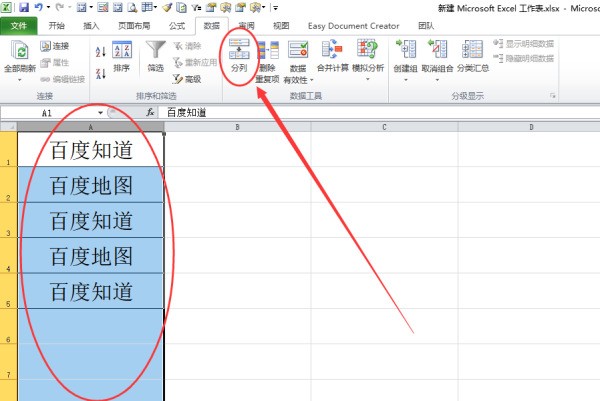The height and width of the screenshot is (401, 600).
Task: Switch to the 公式 Formulas tab
Action: (177, 26)
